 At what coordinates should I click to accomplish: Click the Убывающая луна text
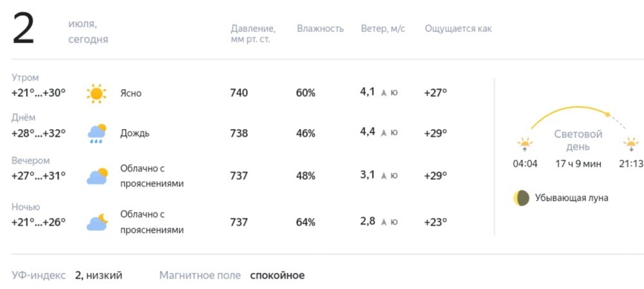click(572, 198)
